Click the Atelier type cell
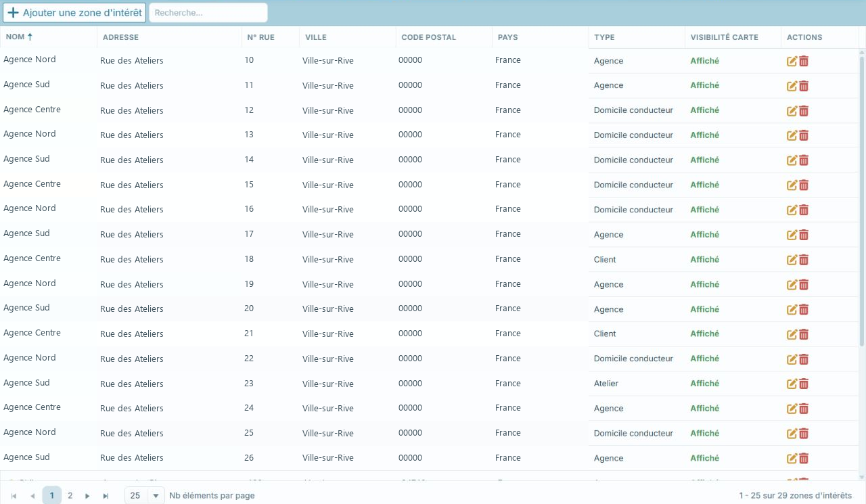 pyautogui.click(x=606, y=384)
